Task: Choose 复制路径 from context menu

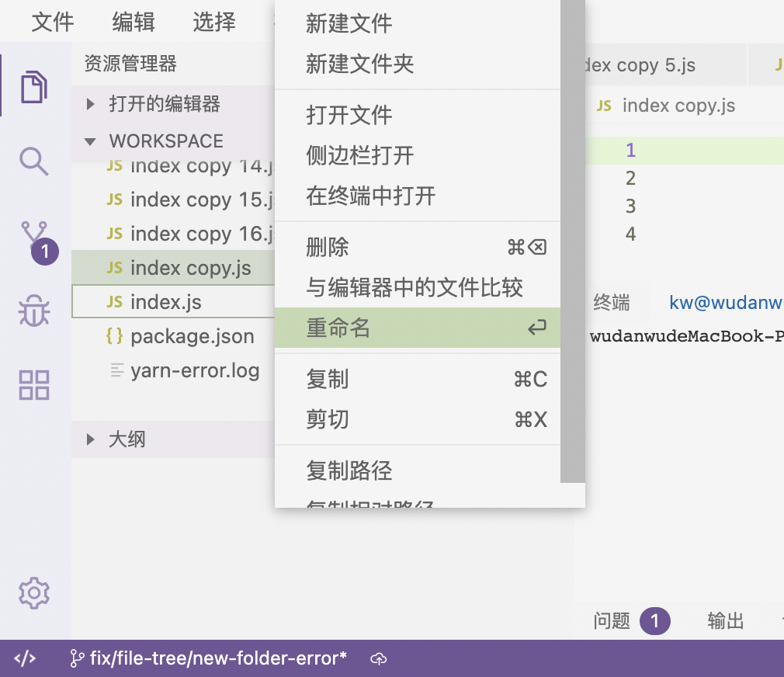Action: tap(418, 470)
